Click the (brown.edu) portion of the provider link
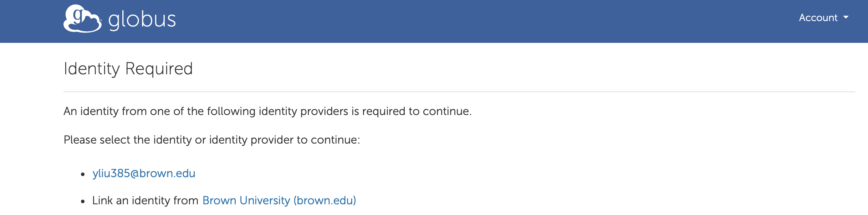This screenshot has height=215, width=868. coord(325,200)
